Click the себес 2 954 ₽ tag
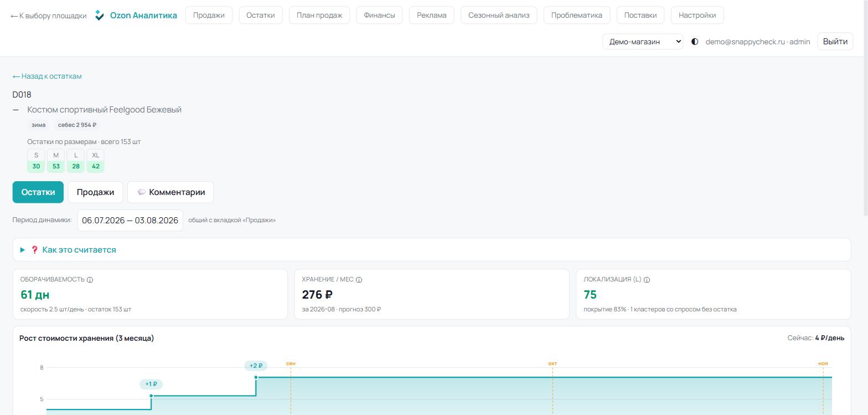Viewport: 868px width, 415px height. click(x=77, y=125)
